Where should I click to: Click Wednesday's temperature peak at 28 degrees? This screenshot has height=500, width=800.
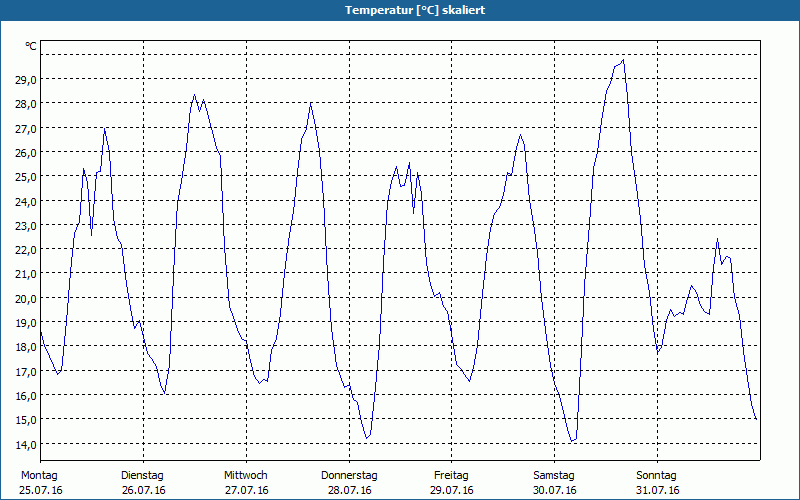pyautogui.click(x=311, y=103)
